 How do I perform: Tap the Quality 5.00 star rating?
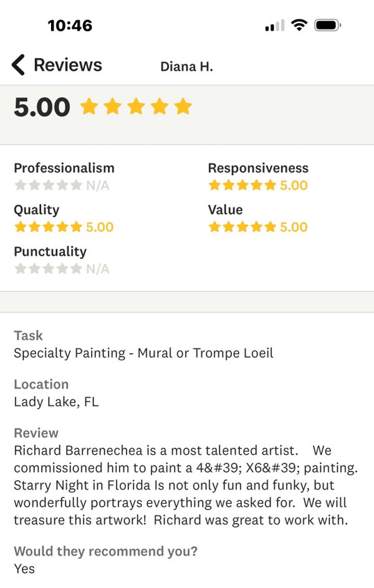click(64, 227)
